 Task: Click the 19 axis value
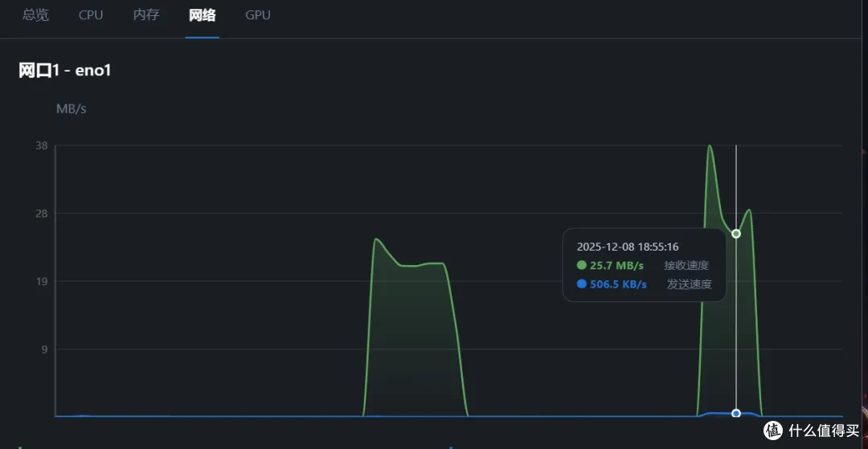click(x=42, y=281)
